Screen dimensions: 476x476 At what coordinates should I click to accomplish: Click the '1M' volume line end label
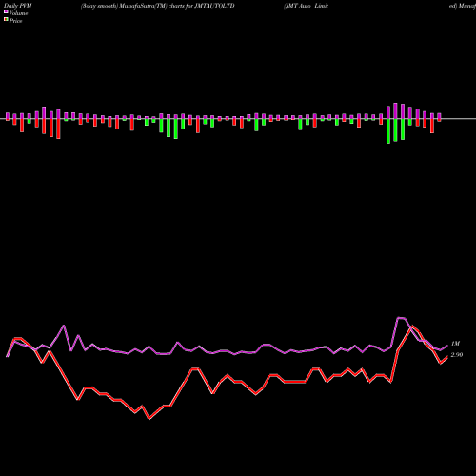click(455, 344)
